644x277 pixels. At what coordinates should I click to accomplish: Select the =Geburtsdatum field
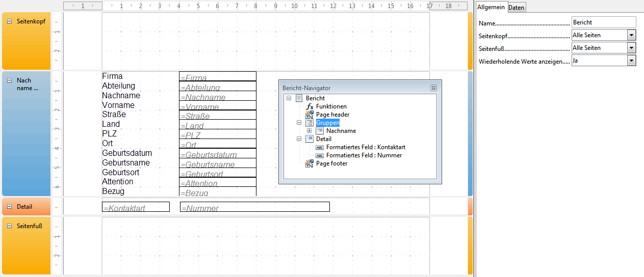[x=218, y=153]
